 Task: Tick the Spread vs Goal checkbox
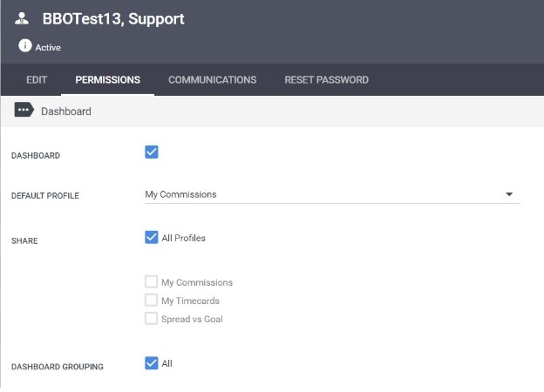[151, 318]
